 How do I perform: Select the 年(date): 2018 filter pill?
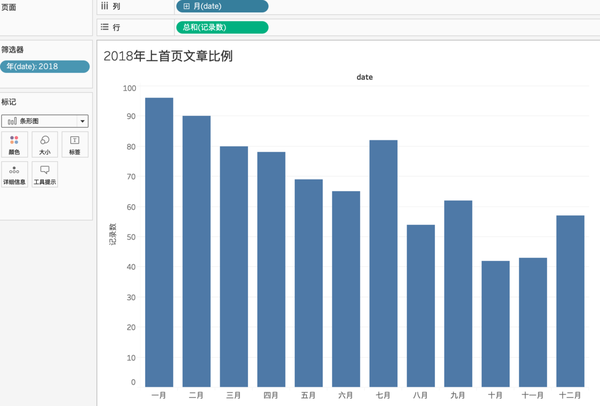(x=45, y=67)
